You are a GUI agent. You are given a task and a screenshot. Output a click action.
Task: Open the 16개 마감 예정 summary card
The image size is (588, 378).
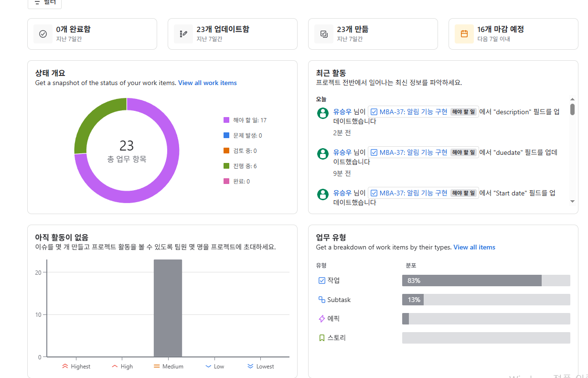(x=513, y=34)
